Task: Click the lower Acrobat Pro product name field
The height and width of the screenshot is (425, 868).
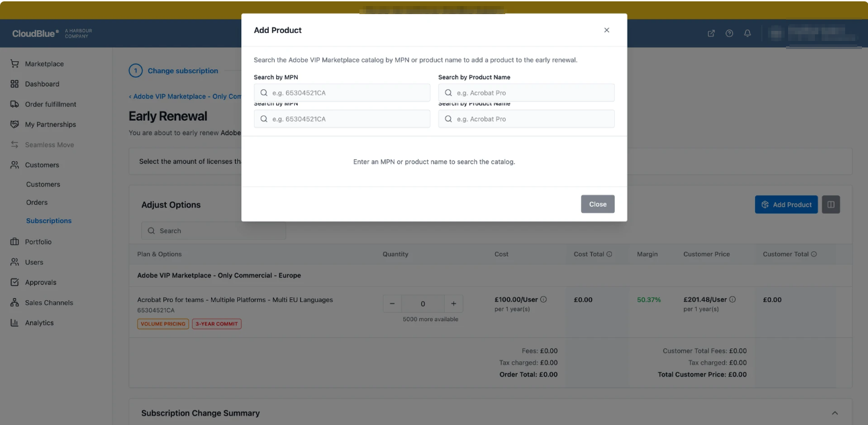Action: tap(526, 119)
